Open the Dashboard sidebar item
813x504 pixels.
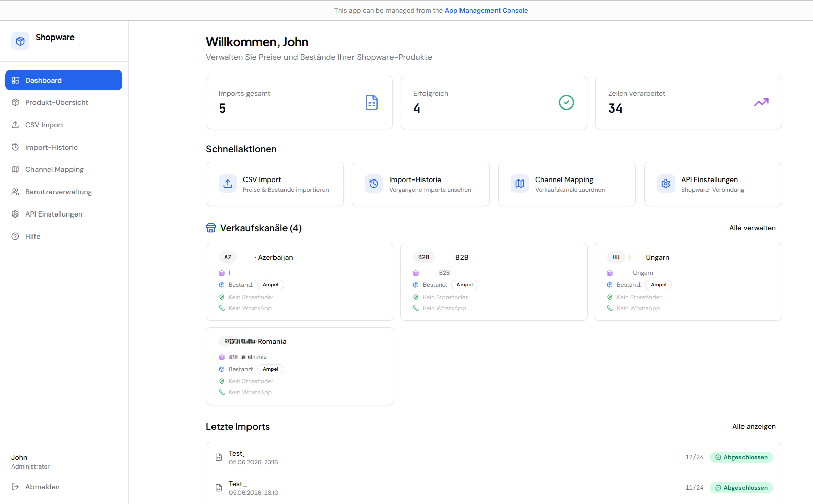point(63,80)
